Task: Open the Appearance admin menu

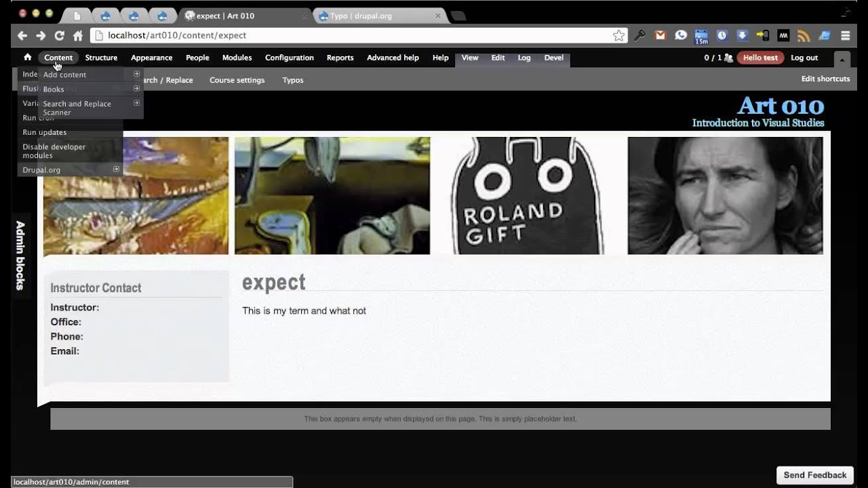Action: (151, 58)
